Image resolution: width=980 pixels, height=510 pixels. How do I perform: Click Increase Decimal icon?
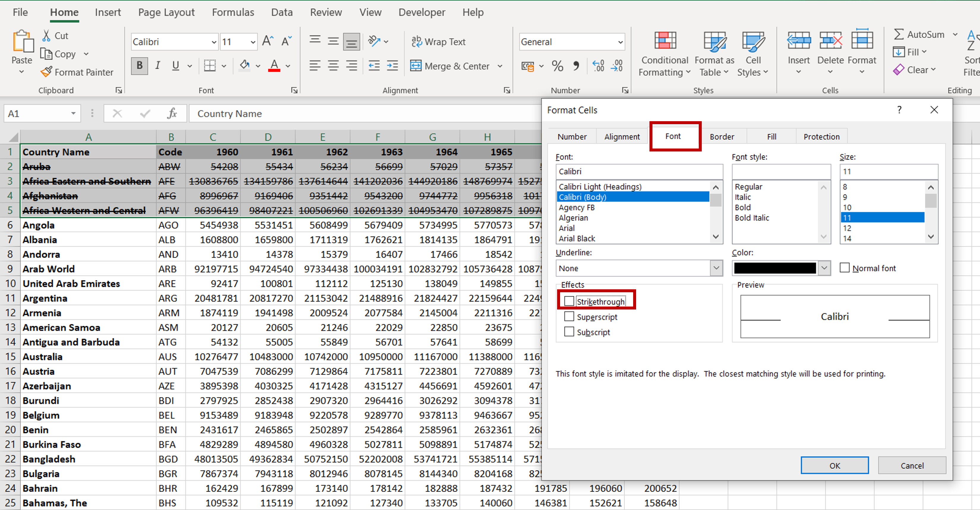pyautogui.click(x=598, y=66)
